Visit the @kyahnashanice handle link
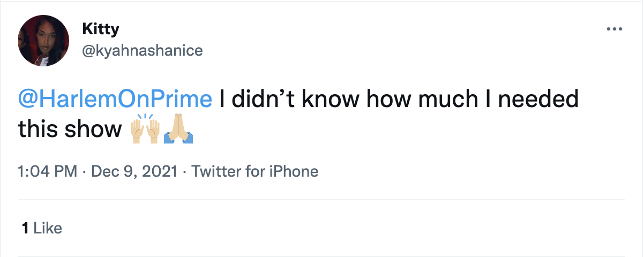Screen dimensions: 644x257 pyautogui.click(x=142, y=50)
